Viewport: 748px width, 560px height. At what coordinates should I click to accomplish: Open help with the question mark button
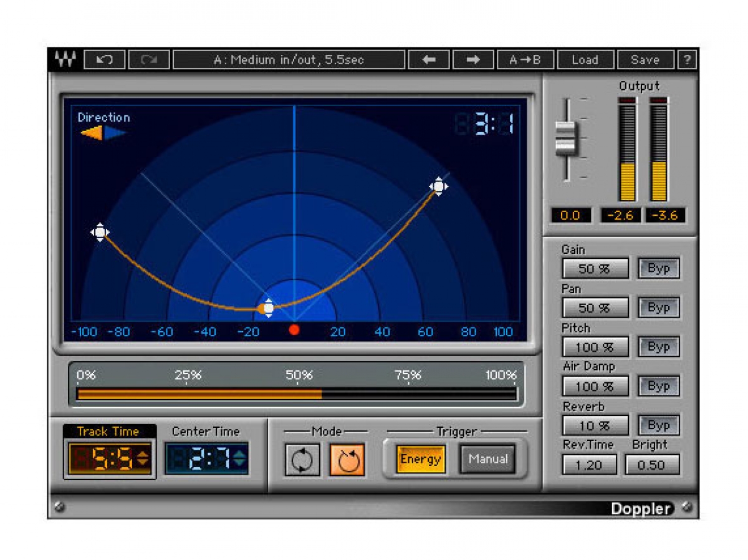click(687, 60)
